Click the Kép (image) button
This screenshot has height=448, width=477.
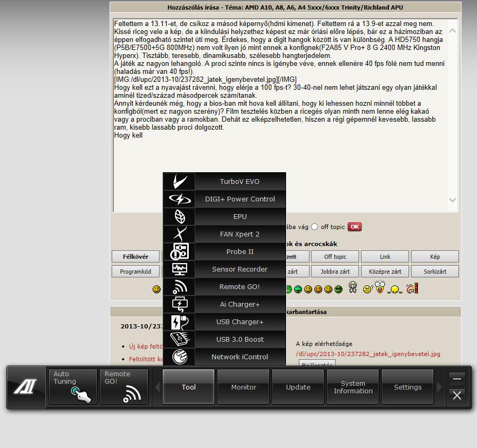pos(434,257)
